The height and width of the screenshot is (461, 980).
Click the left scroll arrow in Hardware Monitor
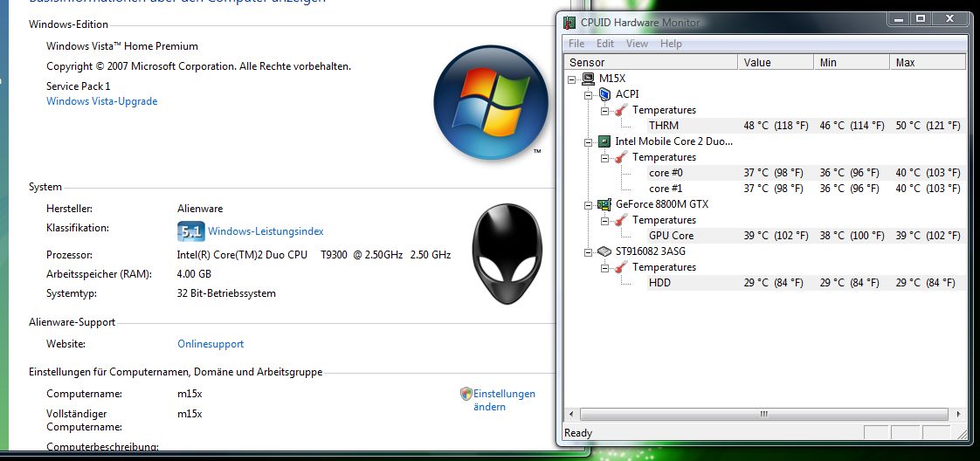tap(570, 414)
